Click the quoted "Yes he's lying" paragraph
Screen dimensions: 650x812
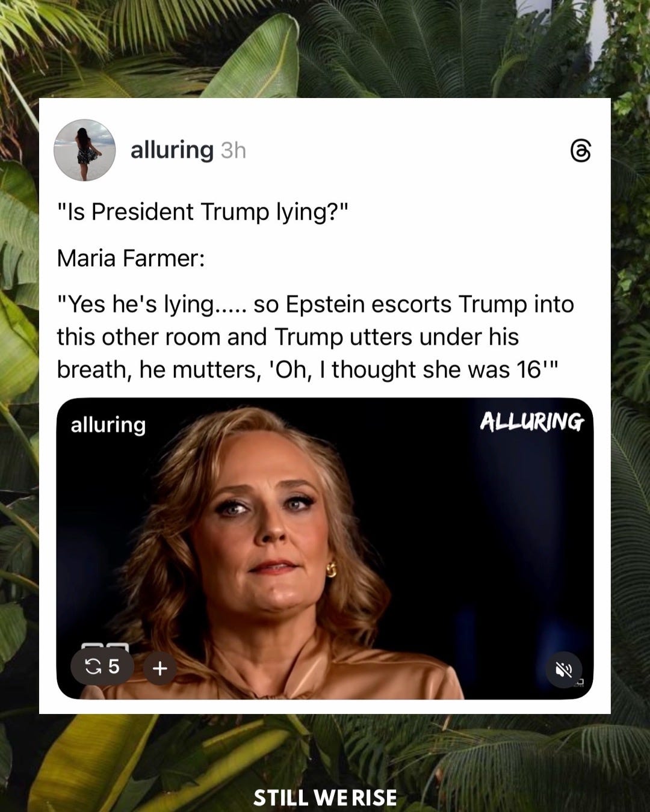tap(315, 337)
